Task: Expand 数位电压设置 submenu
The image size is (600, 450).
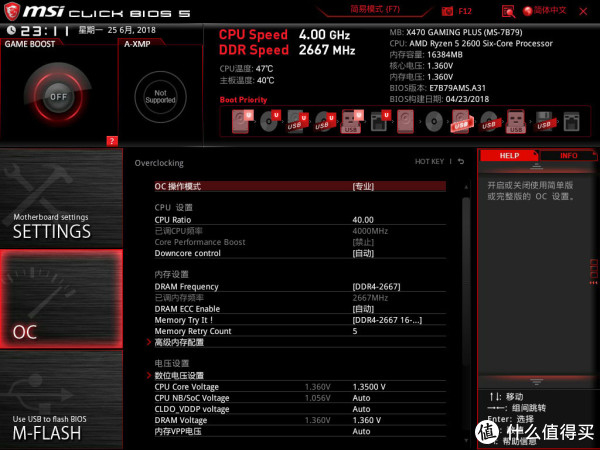Action: click(x=178, y=375)
